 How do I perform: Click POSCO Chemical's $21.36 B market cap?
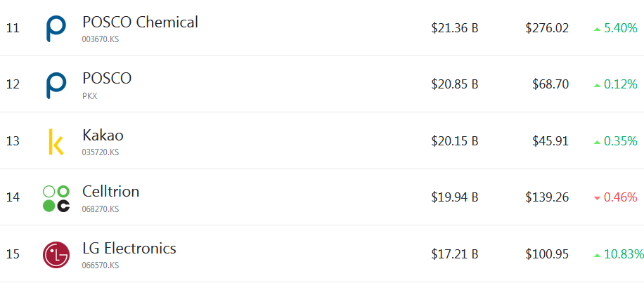click(455, 28)
